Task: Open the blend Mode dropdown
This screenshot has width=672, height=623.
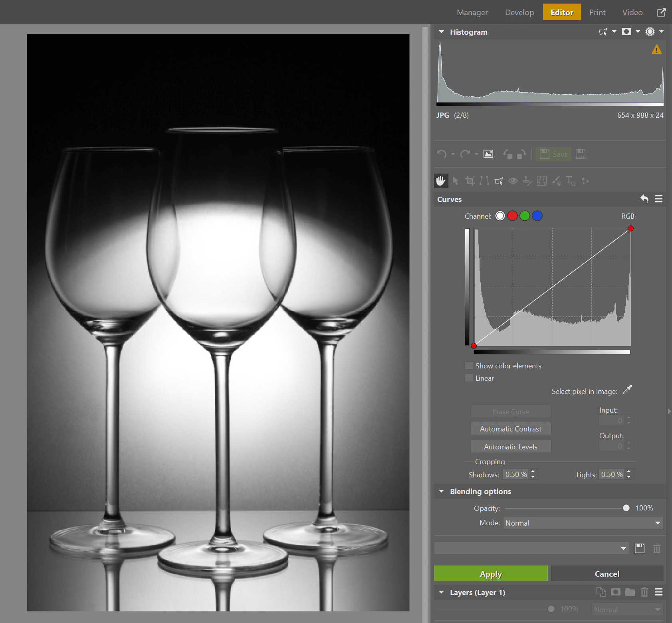Action: click(582, 523)
